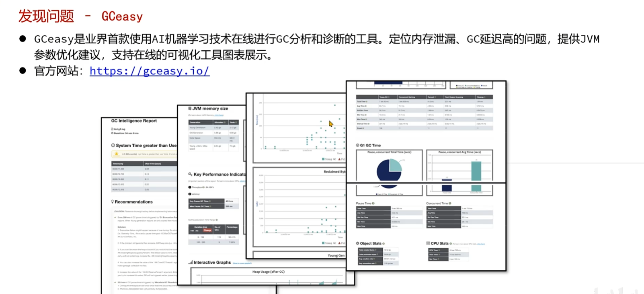644x294 pixels.
Task: Click the clock icon beside System Time heading
Action: click(x=113, y=146)
